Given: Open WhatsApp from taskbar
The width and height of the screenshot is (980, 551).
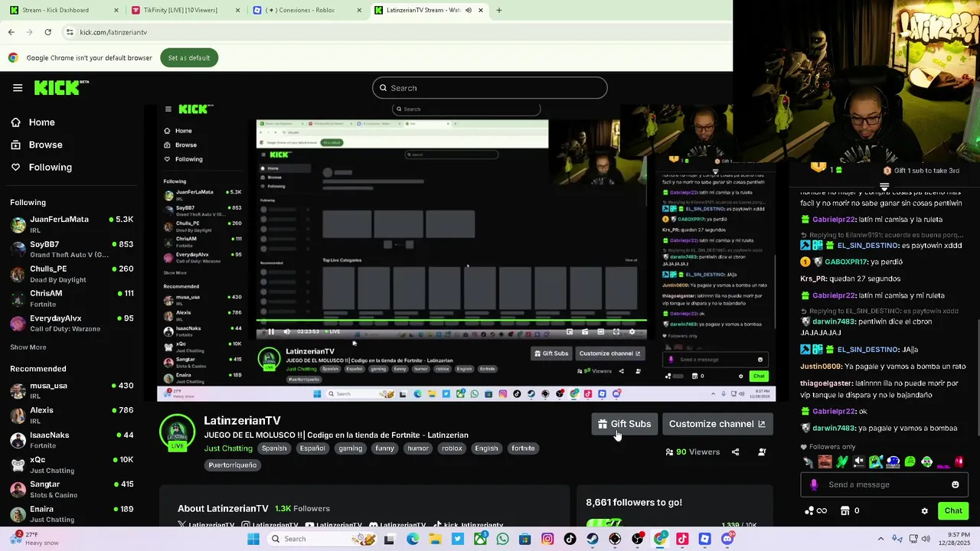Looking at the screenshot, I should pos(502,539).
